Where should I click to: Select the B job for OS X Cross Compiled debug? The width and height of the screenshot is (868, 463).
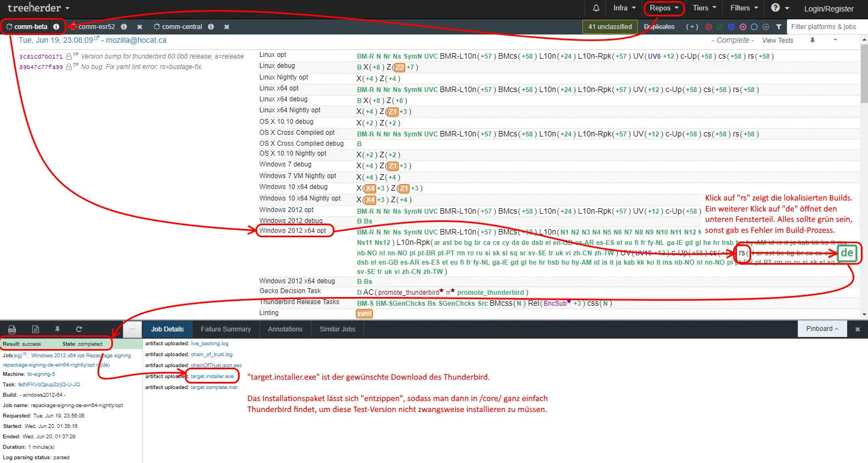pos(359,144)
